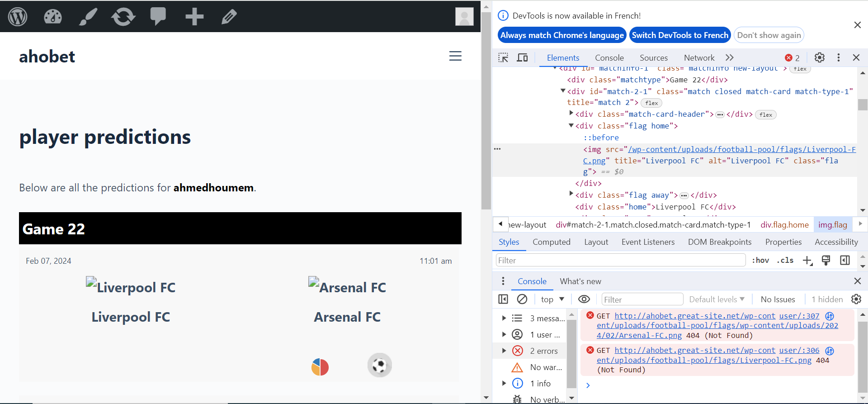Select the What's new drawer tab
This screenshot has width=868, height=404.
[x=580, y=281]
